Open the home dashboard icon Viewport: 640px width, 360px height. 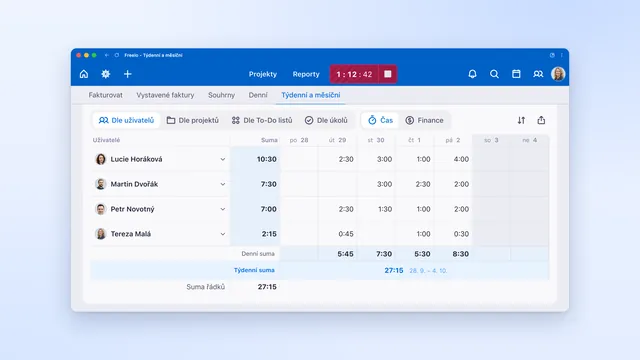pyautogui.click(x=84, y=74)
